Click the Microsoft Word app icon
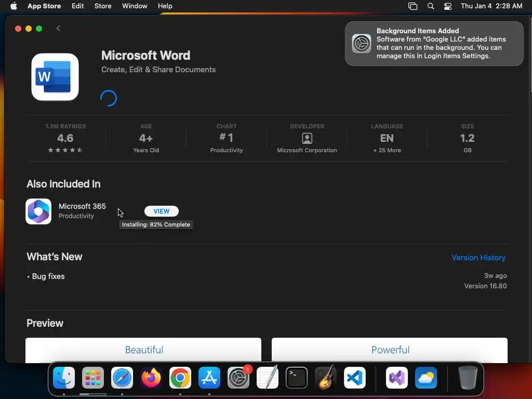 [55, 77]
